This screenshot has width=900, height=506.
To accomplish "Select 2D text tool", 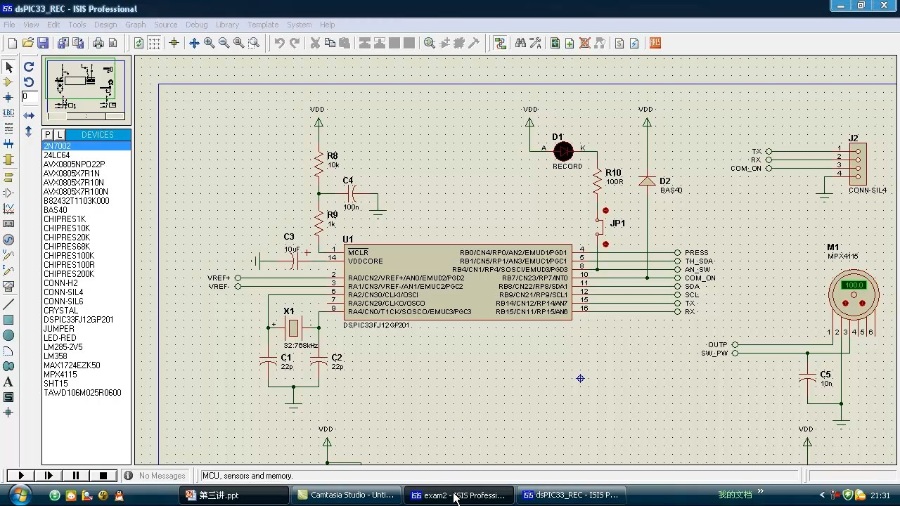I will (x=9, y=382).
